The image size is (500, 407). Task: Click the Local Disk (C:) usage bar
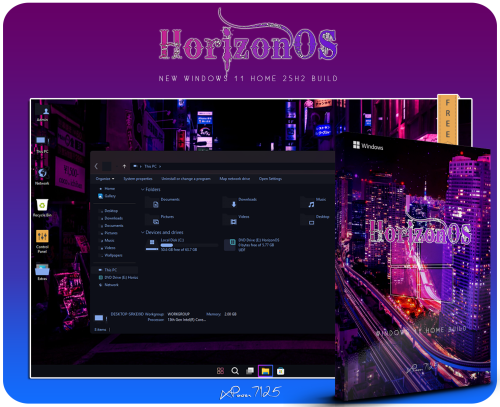[189, 245]
